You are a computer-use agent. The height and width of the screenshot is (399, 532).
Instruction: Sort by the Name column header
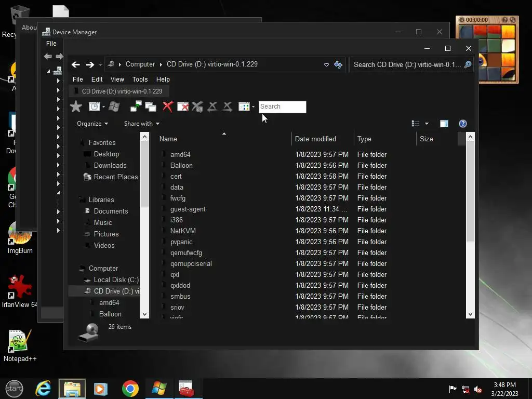click(224, 139)
